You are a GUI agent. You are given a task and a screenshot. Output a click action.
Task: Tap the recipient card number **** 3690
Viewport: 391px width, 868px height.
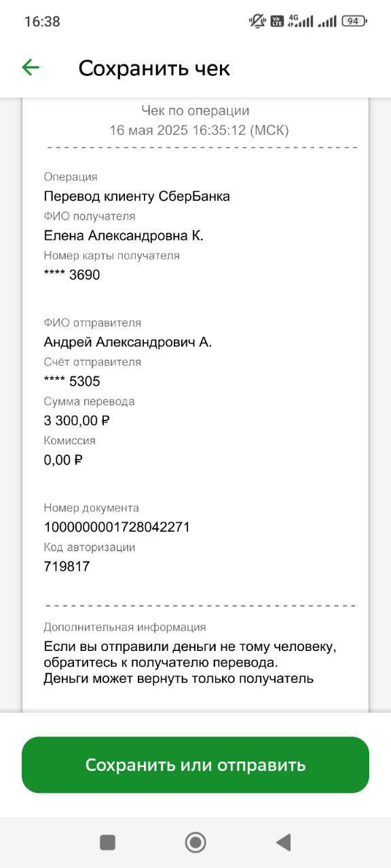(72, 275)
